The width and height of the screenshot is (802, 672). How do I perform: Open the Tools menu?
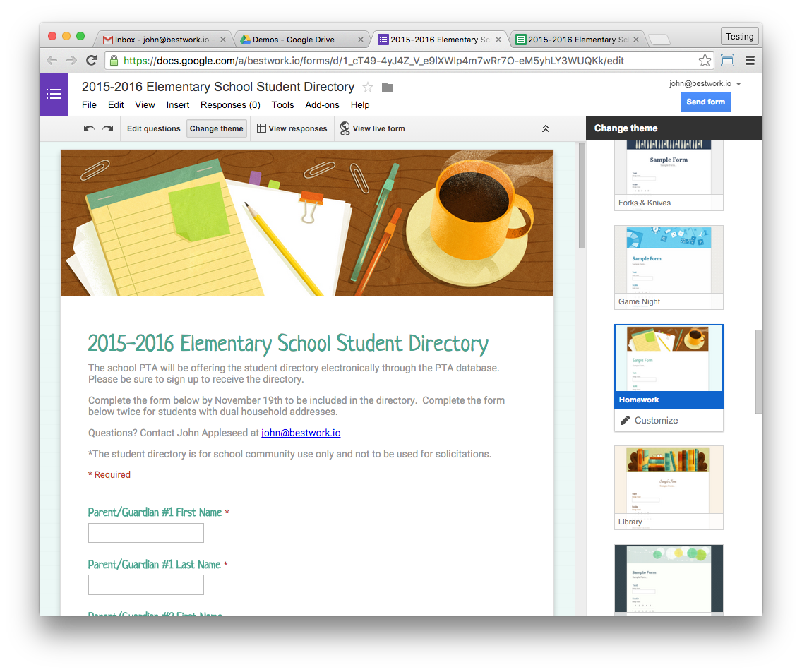(282, 105)
